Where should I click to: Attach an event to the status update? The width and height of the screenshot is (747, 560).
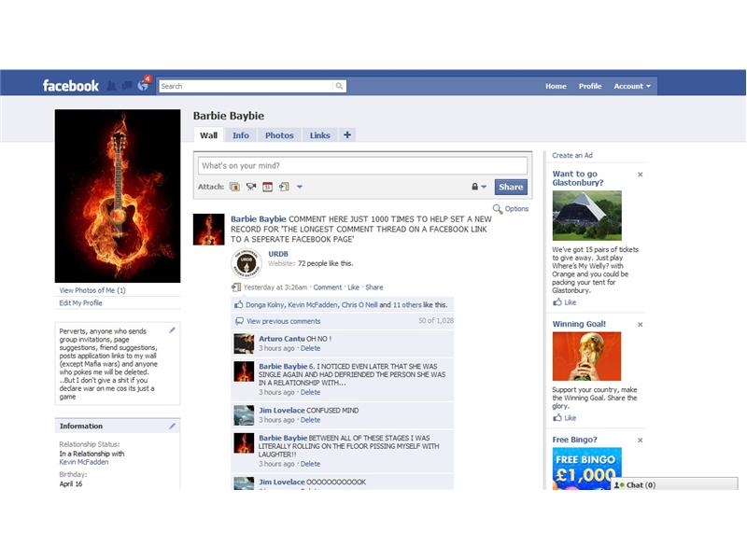pyautogui.click(x=266, y=187)
